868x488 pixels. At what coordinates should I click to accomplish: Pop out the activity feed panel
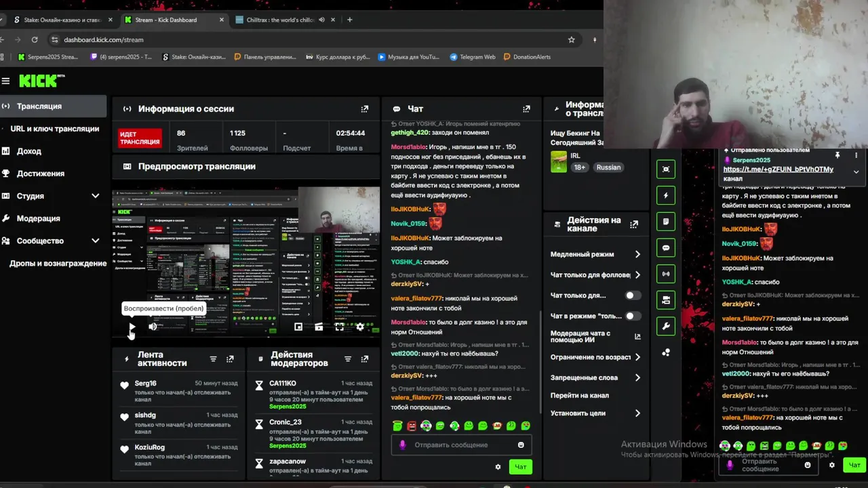pos(230,359)
